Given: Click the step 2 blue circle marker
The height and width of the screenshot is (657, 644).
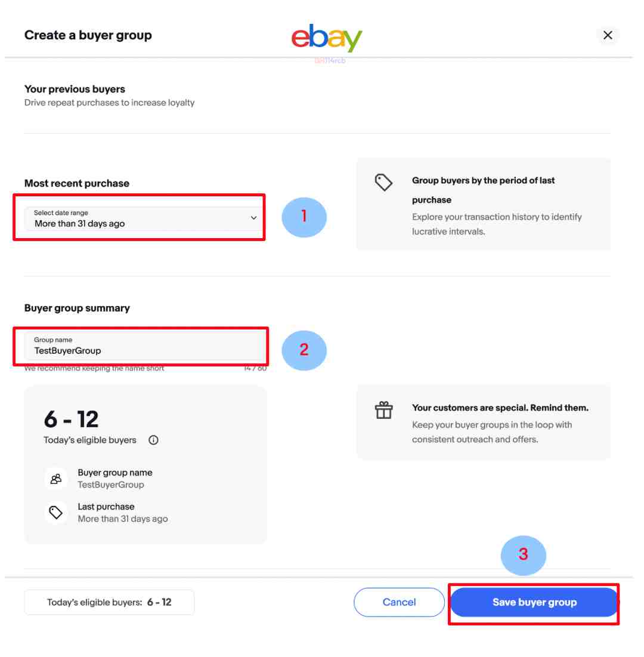Looking at the screenshot, I should [x=304, y=350].
